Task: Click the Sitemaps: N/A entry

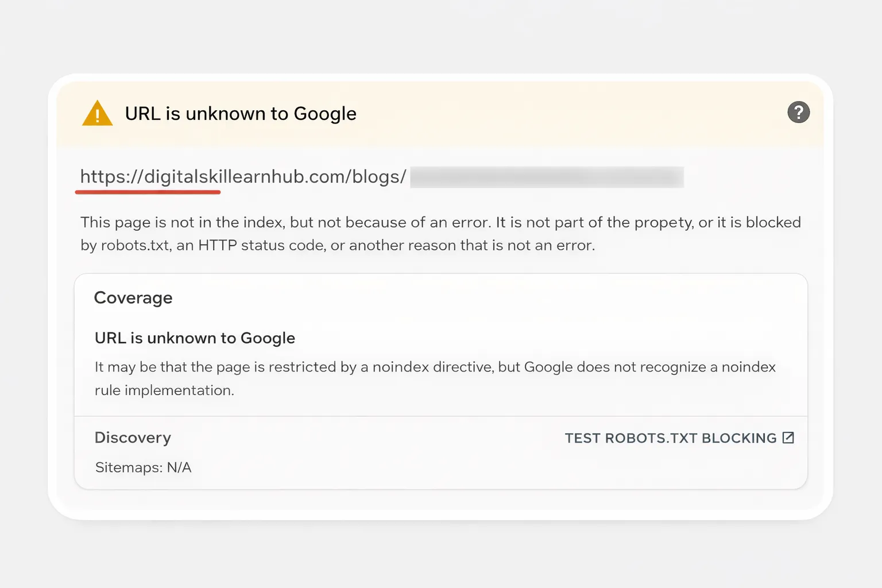Action: (x=142, y=467)
